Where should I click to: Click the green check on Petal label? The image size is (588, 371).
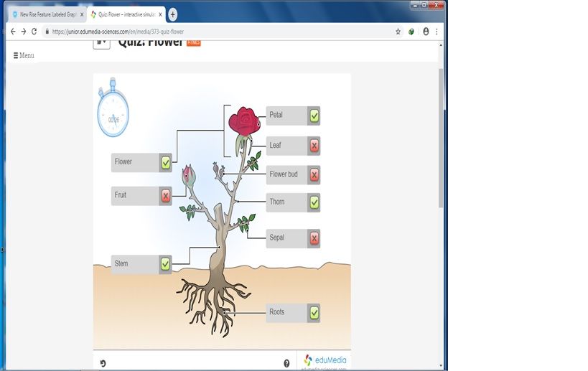pos(314,116)
